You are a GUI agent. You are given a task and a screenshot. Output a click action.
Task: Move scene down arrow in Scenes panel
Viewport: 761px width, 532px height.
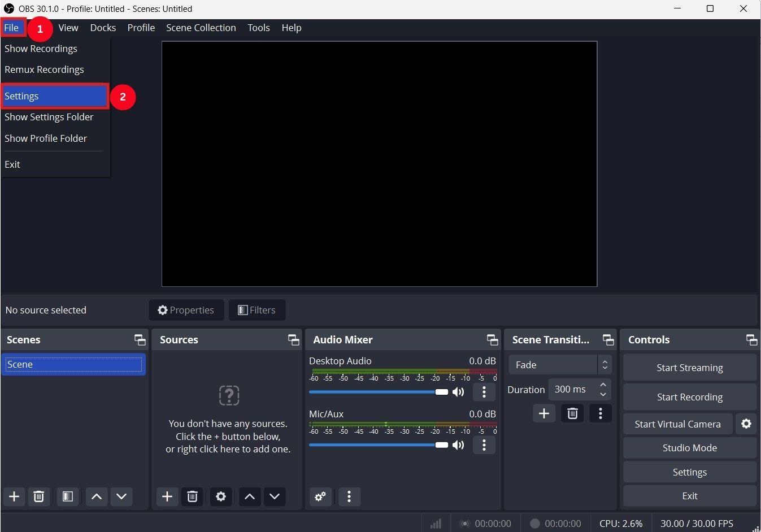pos(121,496)
